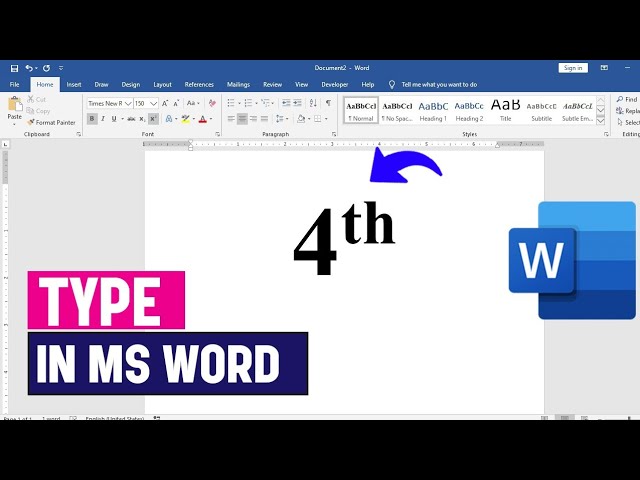Viewport: 640px width, 480px height.
Task: Click the Ribbon Display Options icon
Action: (604, 68)
